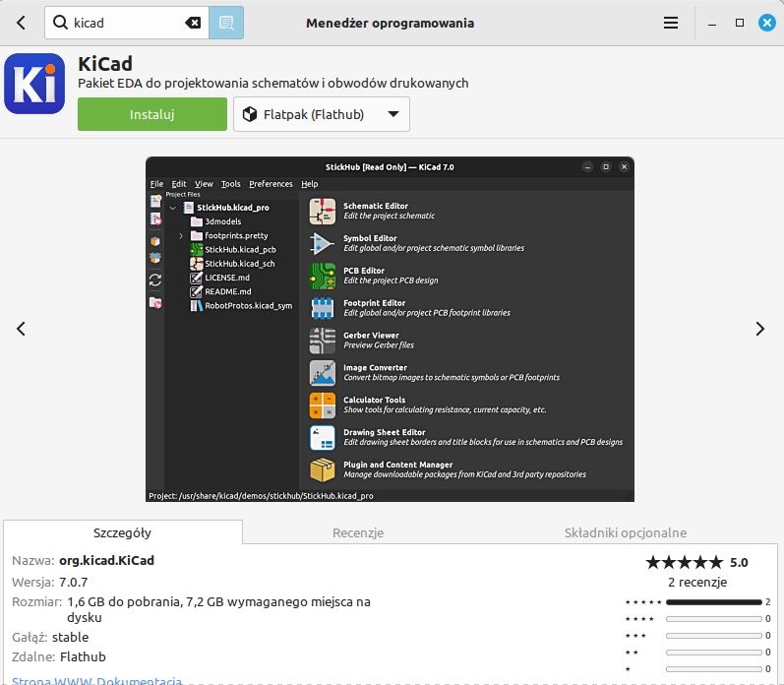The image size is (784, 685).
Task: Enlarge the KiCad 7.0 screenshot preview
Action: pos(390,330)
